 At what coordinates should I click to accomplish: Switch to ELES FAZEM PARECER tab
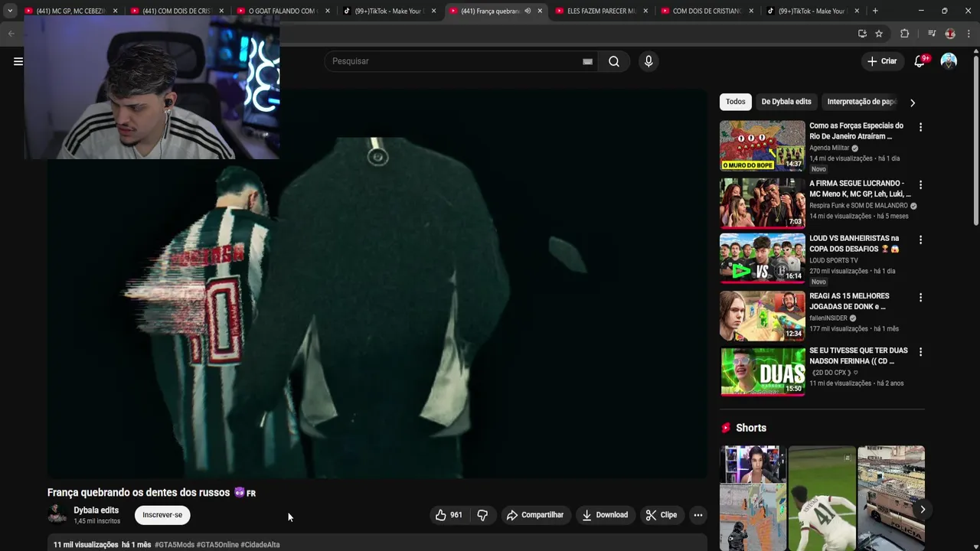tap(599, 11)
